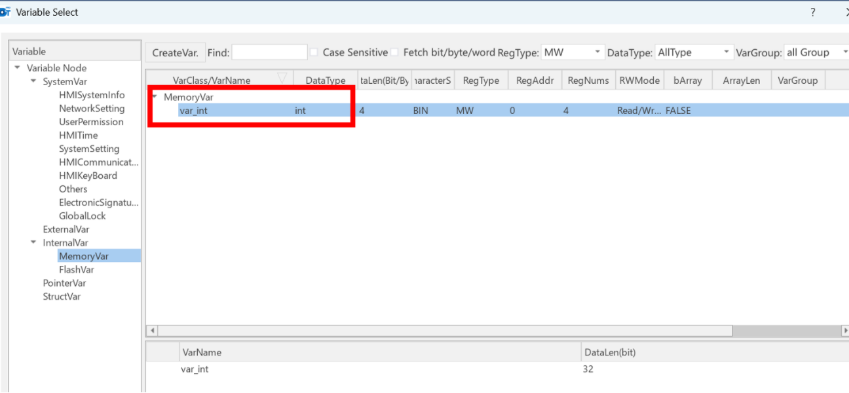This screenshot has width=849, height=393.
Task: Open the VarGroup all Group dropdown
Action: pyautogui.click(x=817, y=53)
